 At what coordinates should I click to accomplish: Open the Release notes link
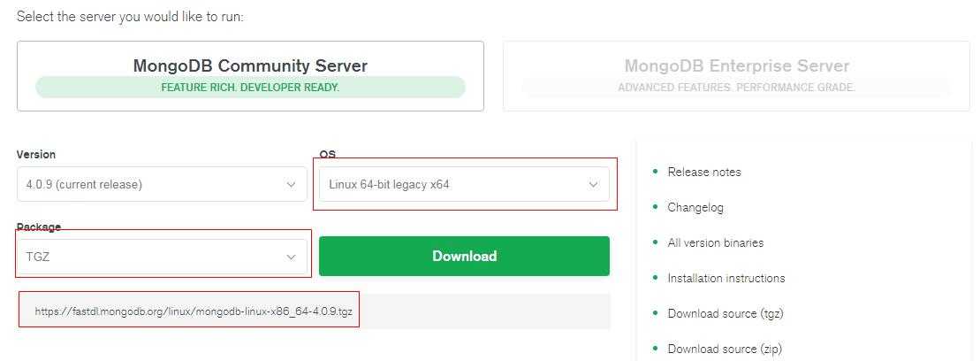pyautogui.click(x=704, y=172)
